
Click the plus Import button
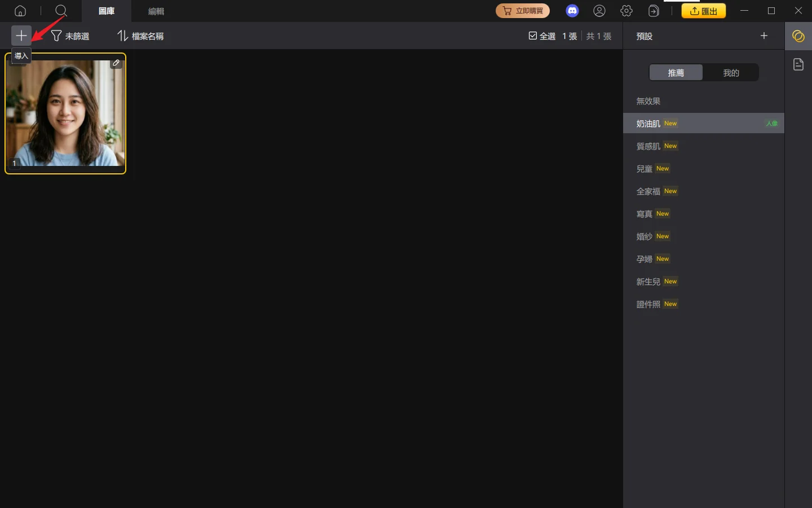21,36
